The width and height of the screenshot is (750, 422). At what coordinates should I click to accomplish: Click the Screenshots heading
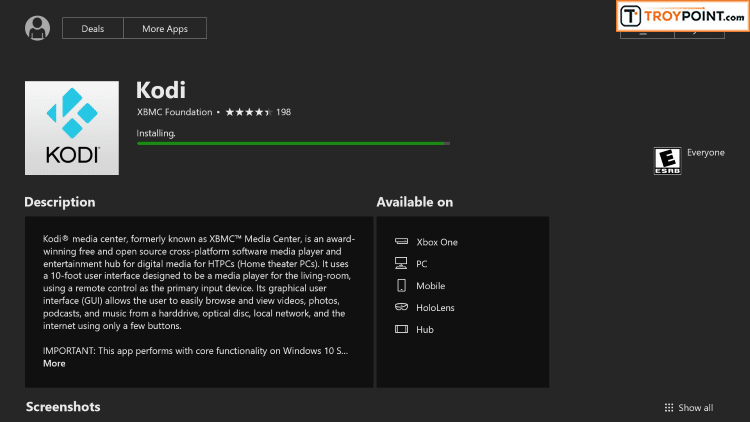63,407
